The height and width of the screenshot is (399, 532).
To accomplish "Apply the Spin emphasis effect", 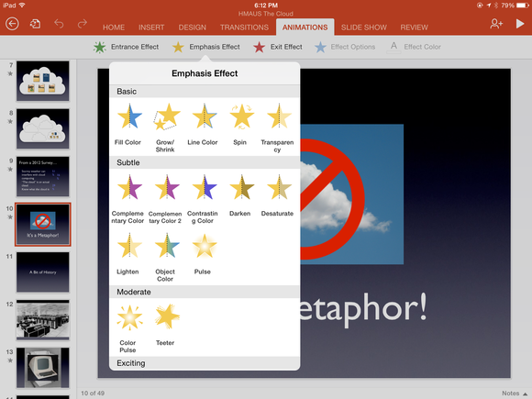I will click(240, 125).
